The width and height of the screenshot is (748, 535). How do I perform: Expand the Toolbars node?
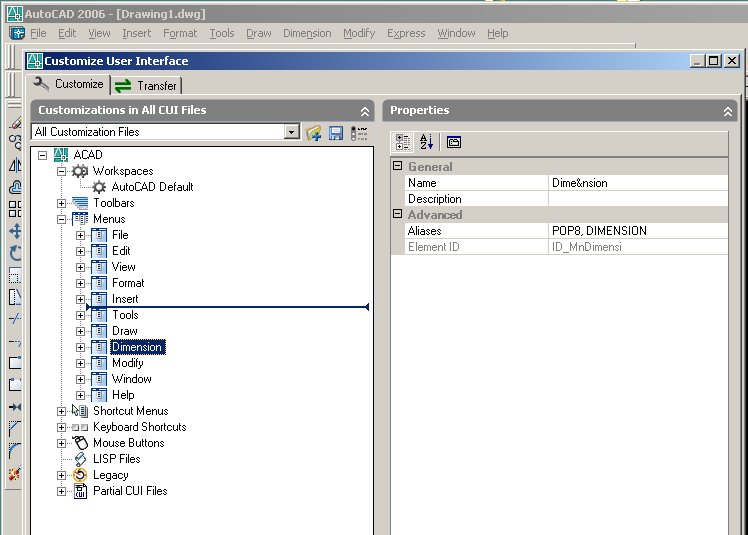pyautogui.click(x=62, y=203)
